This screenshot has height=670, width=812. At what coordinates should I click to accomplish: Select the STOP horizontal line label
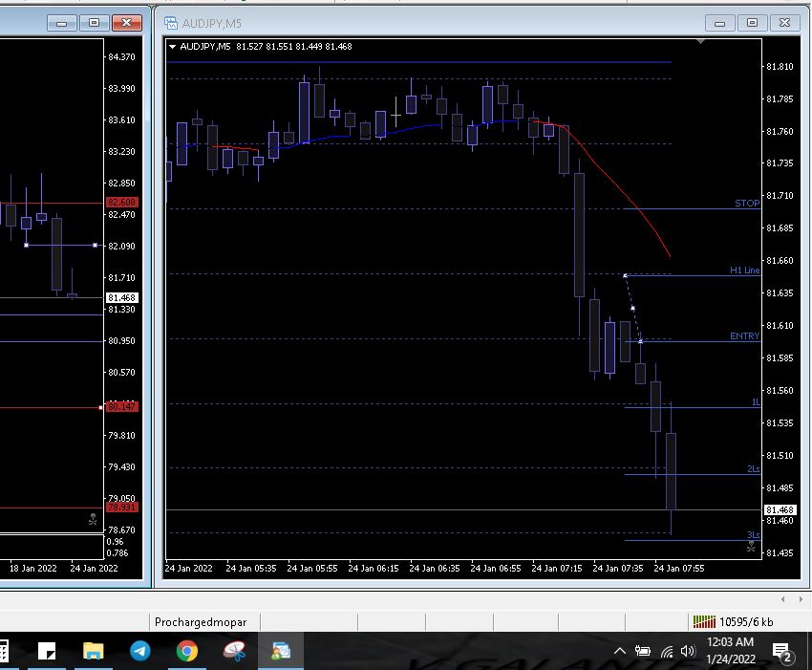[747, 204]
